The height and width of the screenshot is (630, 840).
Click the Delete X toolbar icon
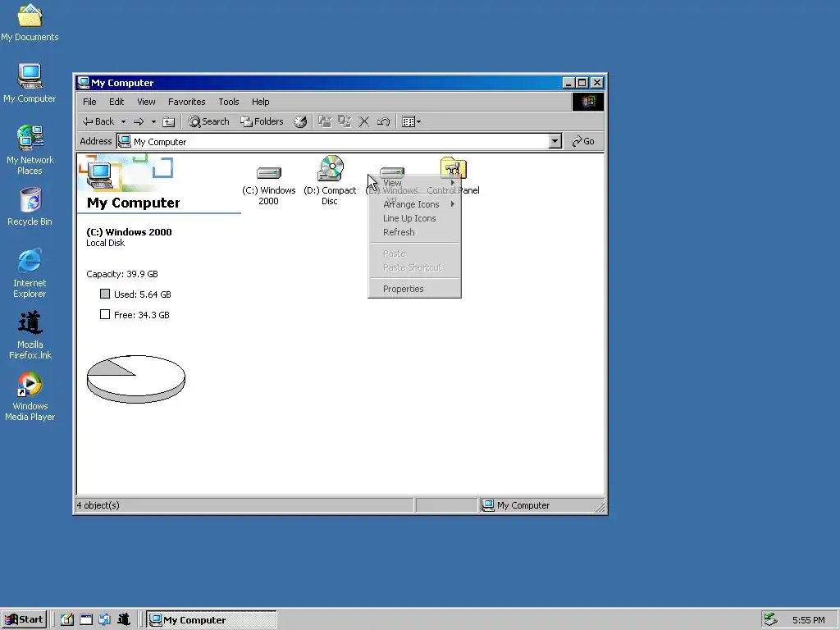(363, 121)
